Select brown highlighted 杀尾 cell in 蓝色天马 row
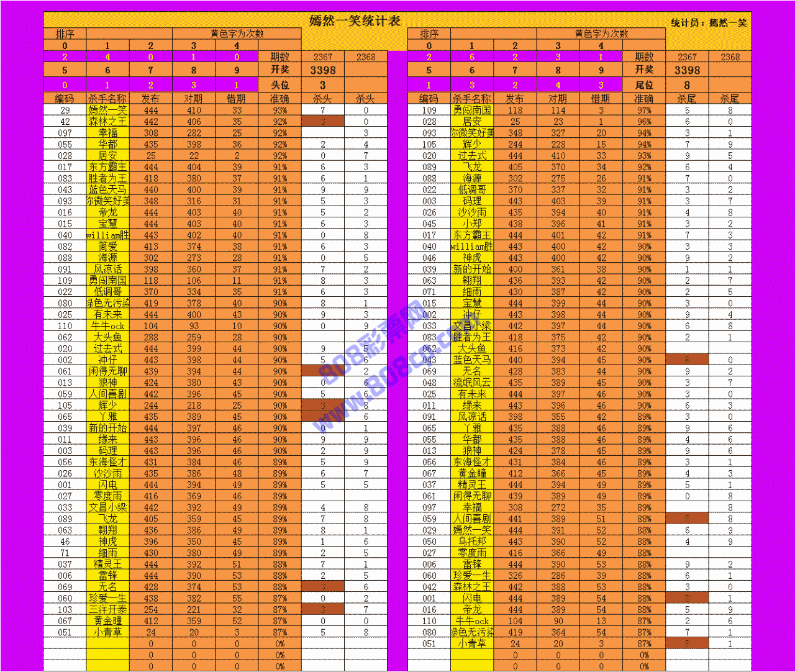 click(687, 360)
